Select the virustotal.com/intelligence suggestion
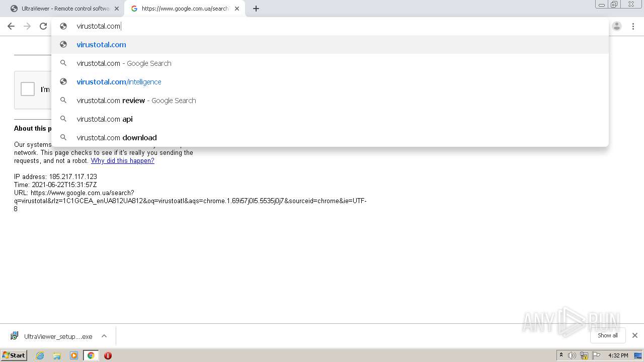The image size is (644, 362). [330, 82]
